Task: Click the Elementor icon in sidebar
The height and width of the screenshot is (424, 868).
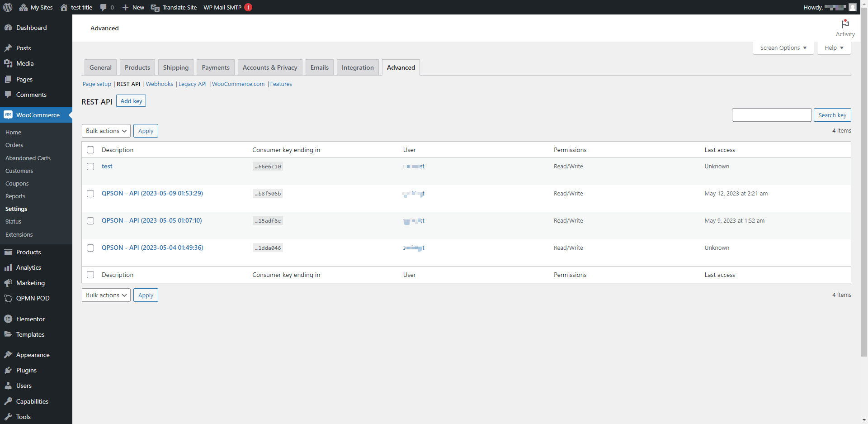Action: click(8, 319)
